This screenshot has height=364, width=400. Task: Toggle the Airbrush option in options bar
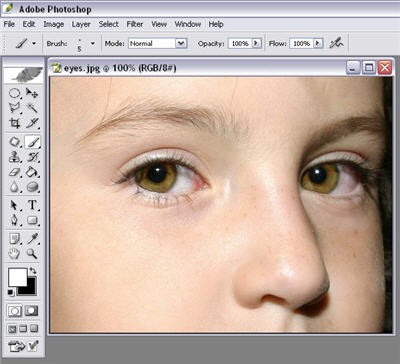click(x=336, y=43)
